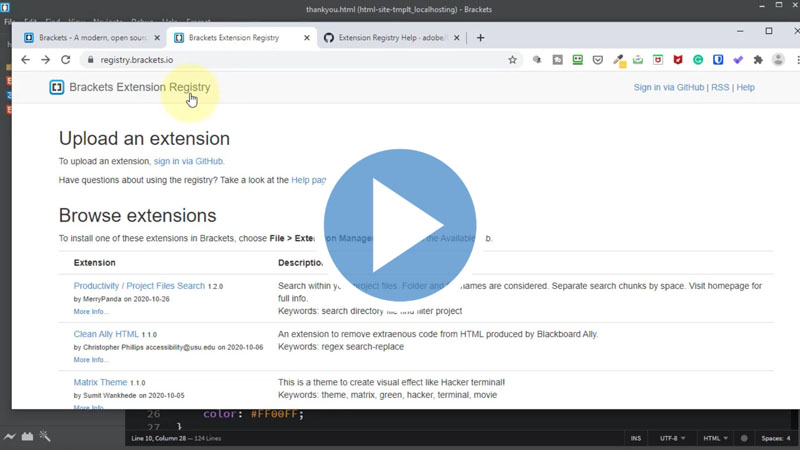Viewport: 800px width, 450px height.
Task: Click the large play button overlay
Action: [400, 225]
